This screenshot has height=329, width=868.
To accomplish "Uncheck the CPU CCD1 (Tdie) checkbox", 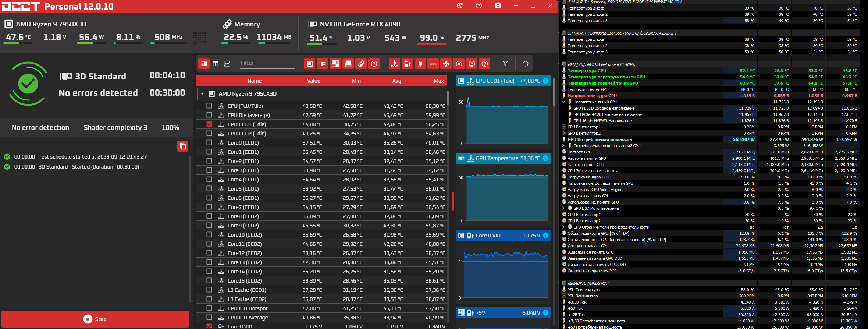I will pyautogui.click(x=209, y=124).
